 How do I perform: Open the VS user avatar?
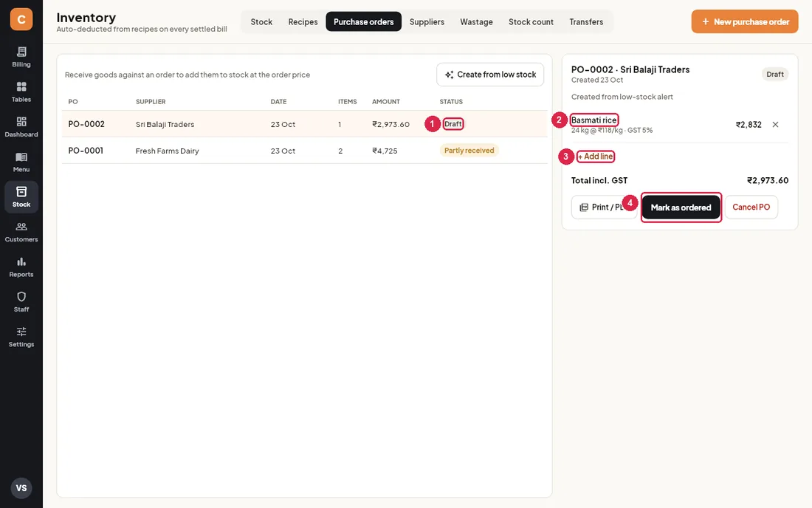point(21,488)
